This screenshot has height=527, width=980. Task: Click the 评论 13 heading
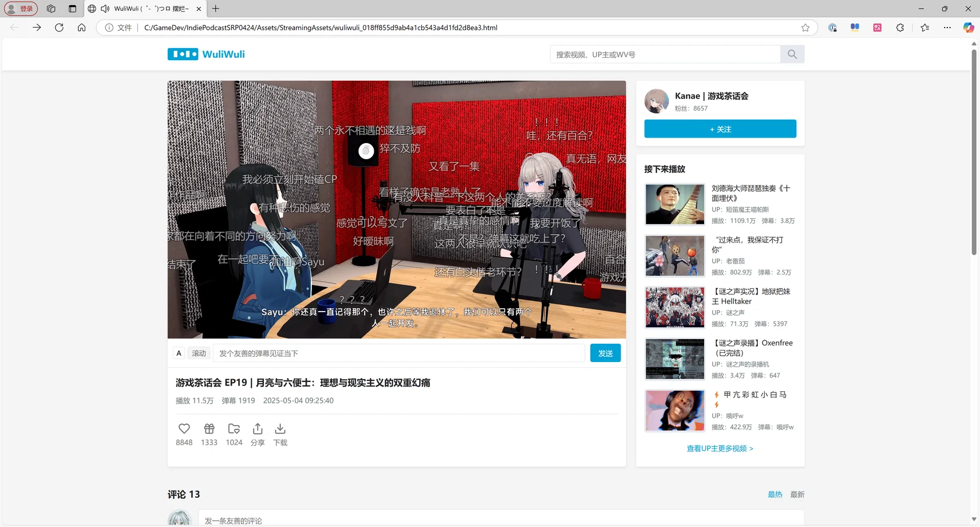coord(184,494)
